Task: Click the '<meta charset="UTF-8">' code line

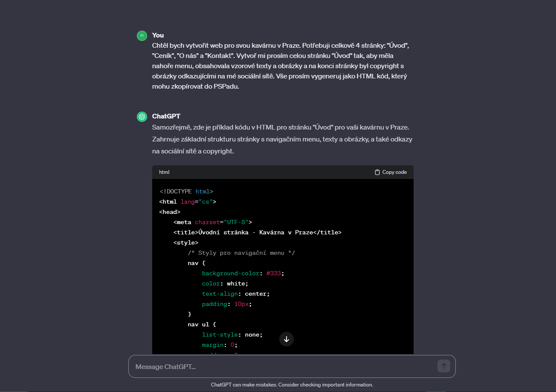Action: (x=213, y=222)
